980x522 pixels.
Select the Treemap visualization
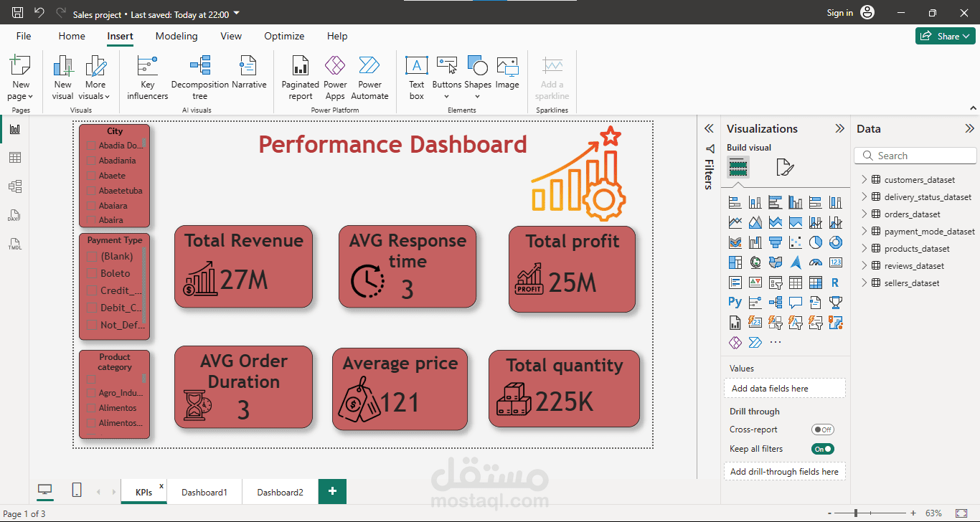[735, 262]
